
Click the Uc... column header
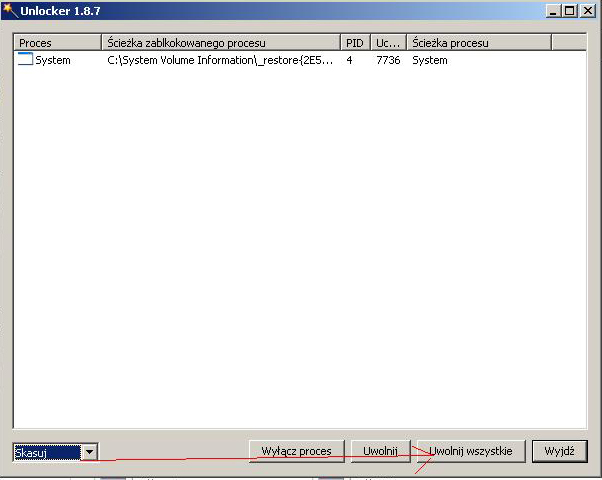tap(388, 42)
